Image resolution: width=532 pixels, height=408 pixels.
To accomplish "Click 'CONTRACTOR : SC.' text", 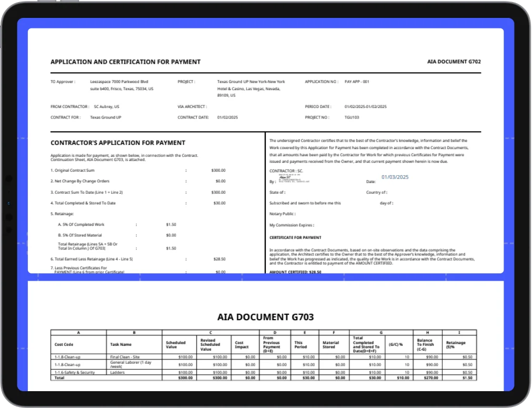I will [x=286, y=171].
